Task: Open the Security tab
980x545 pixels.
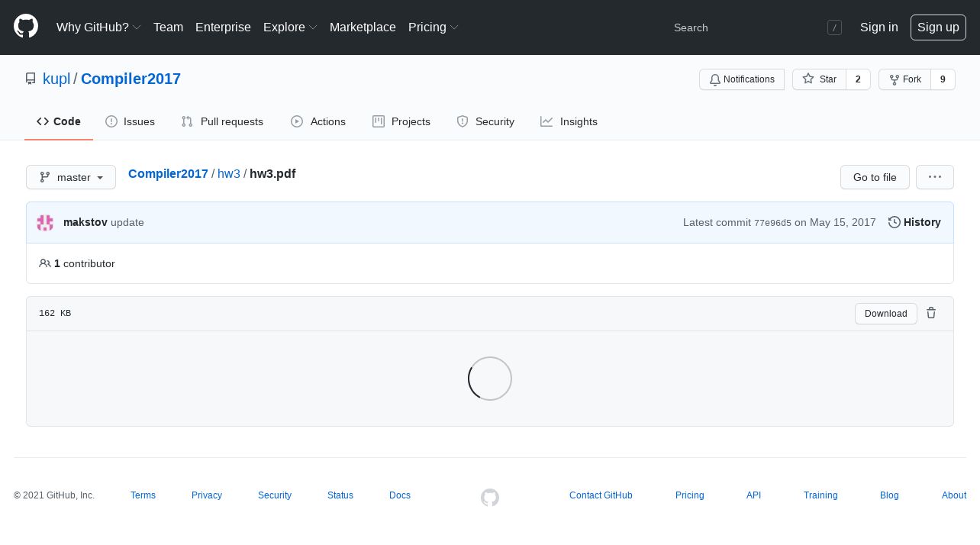Action: coord(485,121)
